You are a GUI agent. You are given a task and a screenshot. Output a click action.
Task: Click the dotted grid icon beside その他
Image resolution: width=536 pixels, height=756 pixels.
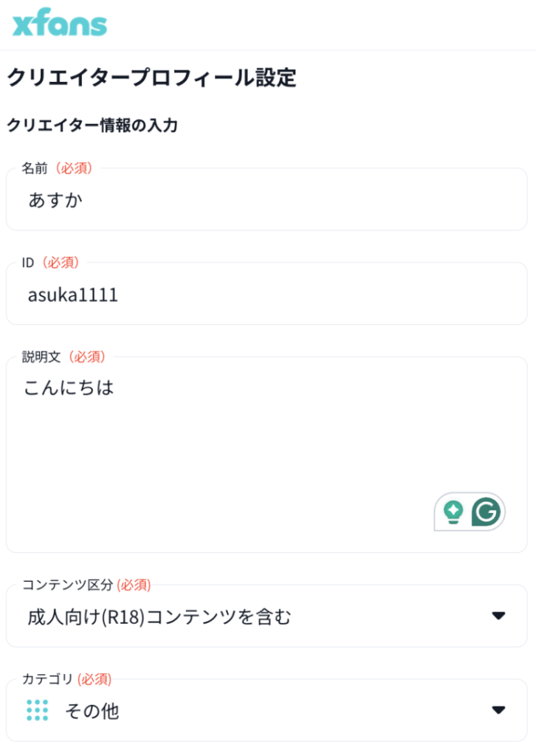coord(37,710)
